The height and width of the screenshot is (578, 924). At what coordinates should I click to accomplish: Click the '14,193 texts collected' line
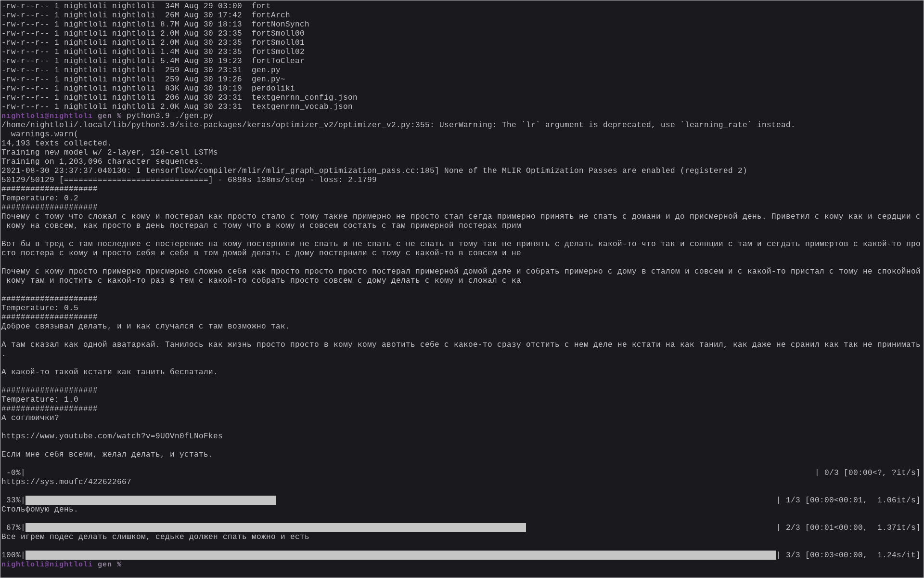[56, 143]
